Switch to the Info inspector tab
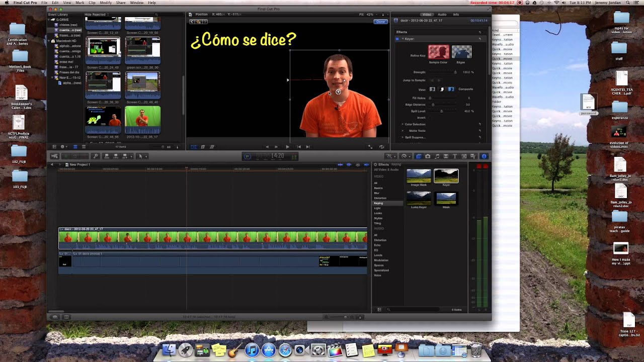The width and height of the screenshot is (644, 362). coord(456,15)
